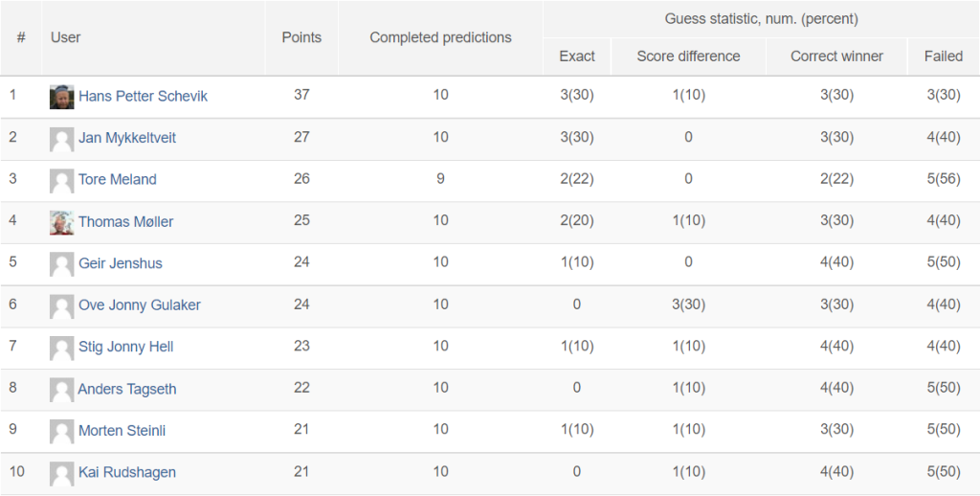This screenshot has height=496, width=980.
Task: Click Stig Jonny Hell's avatar icon
Action: pyautogui.click(x=62, y=348)
